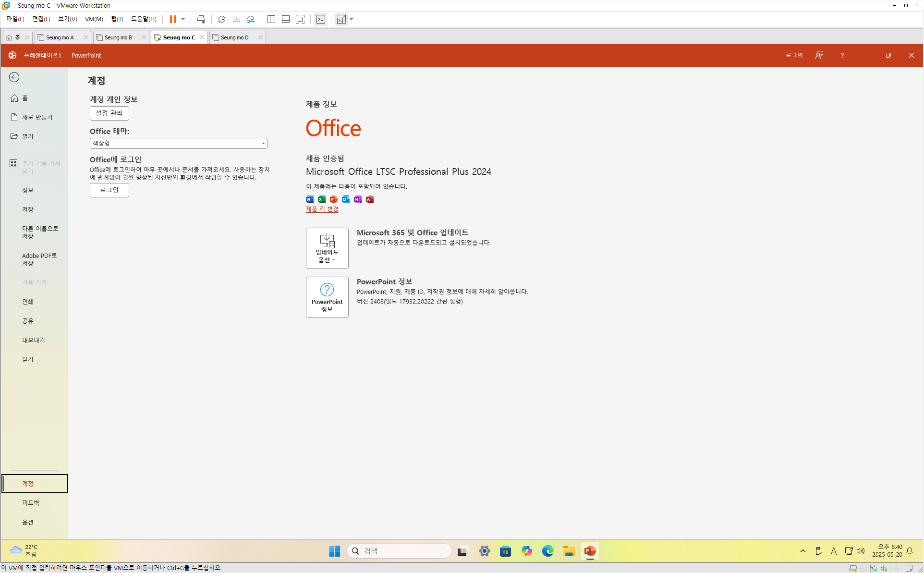The height and width of the screenshot is (573, 924).
Task: Click the back arrow in PowerPoint backstage
Action: point(14,77)
